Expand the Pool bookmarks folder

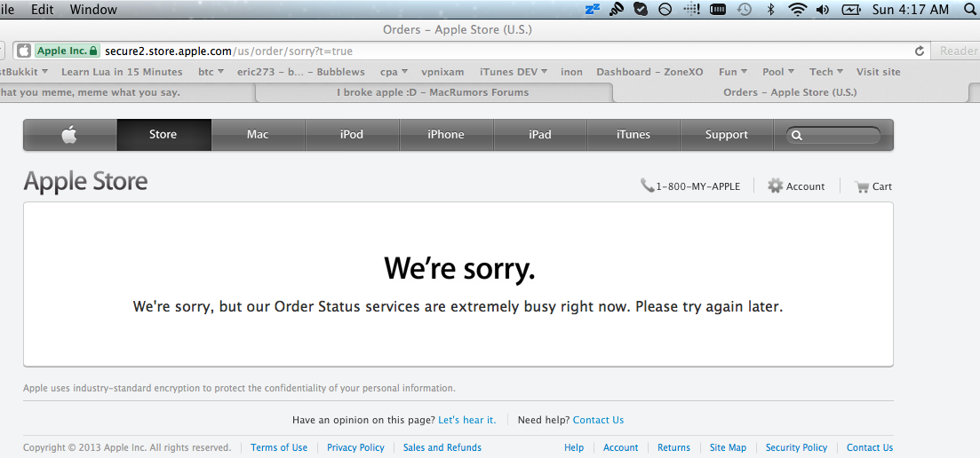778,72
